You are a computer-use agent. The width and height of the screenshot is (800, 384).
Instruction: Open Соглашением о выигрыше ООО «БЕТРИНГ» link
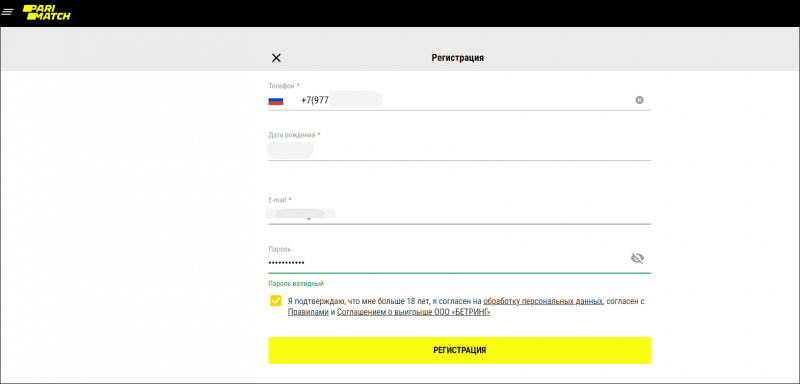[x=414, y=313]
